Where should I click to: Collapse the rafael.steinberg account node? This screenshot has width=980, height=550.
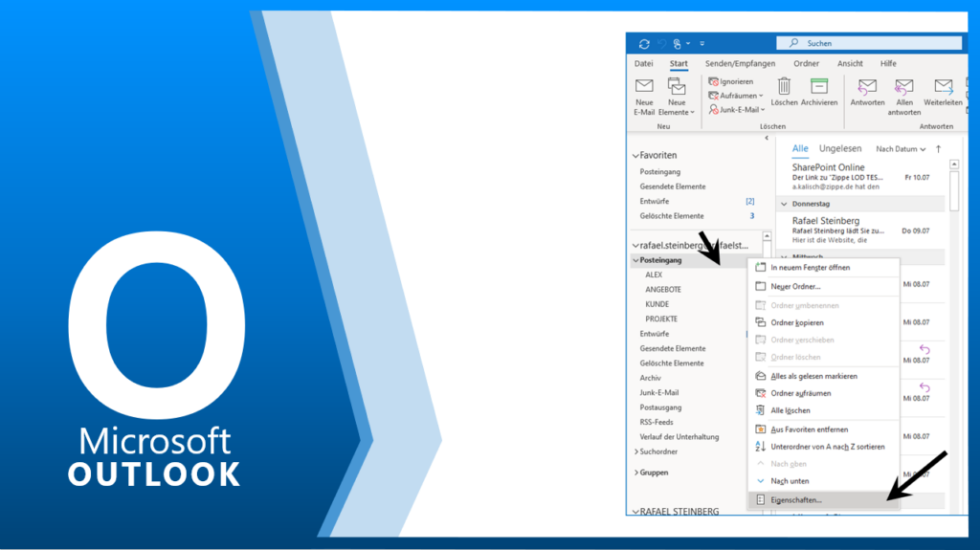pyautogui.click(x=635, y=246)
